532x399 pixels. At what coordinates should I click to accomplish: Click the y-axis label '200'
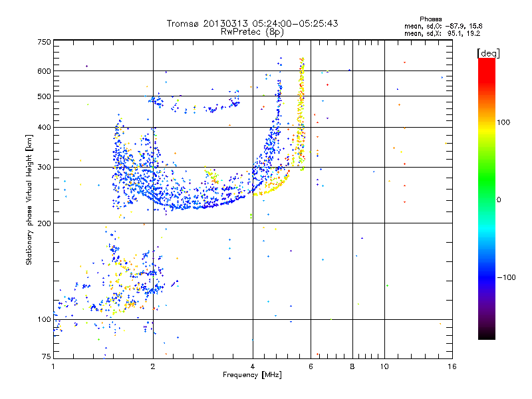(44, 223)
